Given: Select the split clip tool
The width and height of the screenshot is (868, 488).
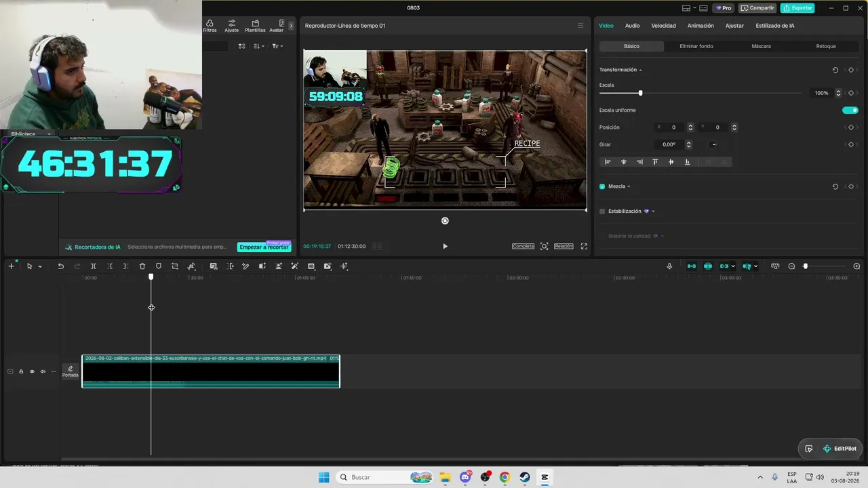Looking at the screenshot, I should tap(94, 266).
